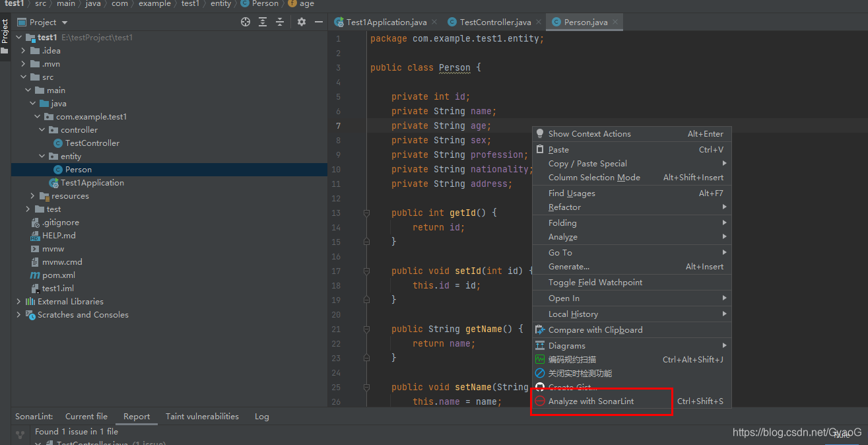Expand Scratches and Consoles node
The width and height of the screenshot is (868, 445).
18,315
